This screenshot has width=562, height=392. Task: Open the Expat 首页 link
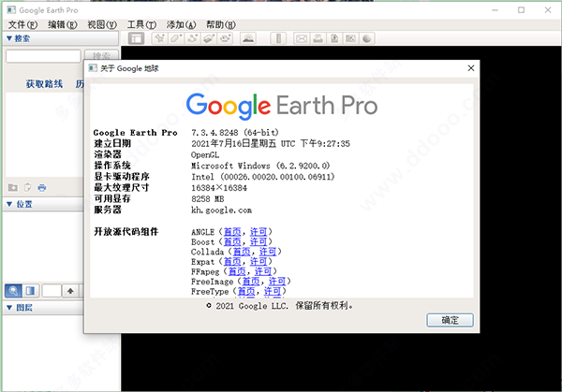[x=232, y=262]
